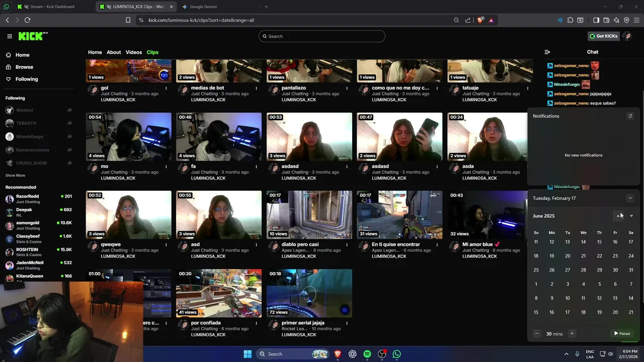The image size is (644, 362).
Task: Open the Brave Wallet icon
Action: [606, 20]
